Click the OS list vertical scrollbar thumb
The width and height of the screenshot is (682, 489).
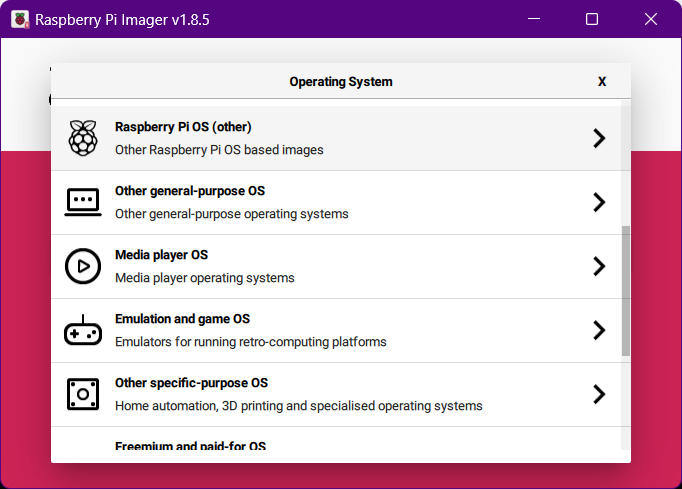tap(626, 291)
